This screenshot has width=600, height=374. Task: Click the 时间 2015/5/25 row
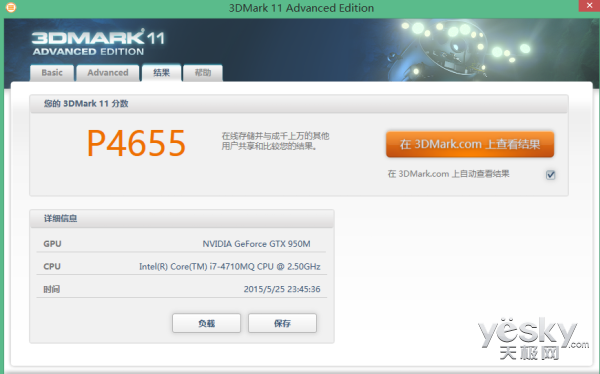(181, 289)
